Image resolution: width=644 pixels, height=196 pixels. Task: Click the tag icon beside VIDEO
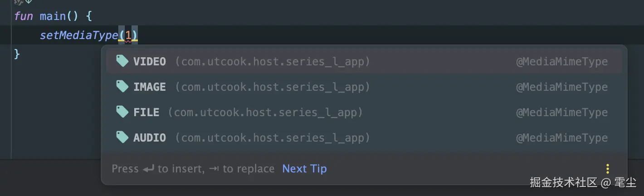122,61
